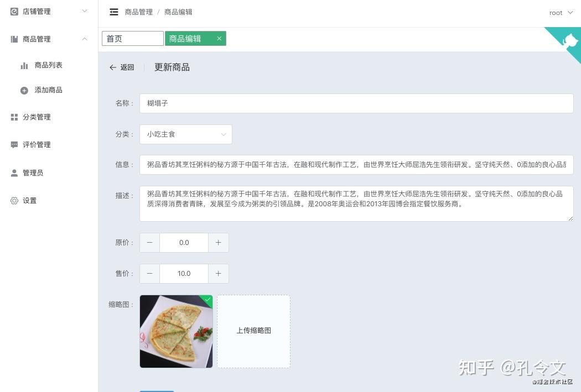Close the 商品编辑 tab
Viewport: 581px width, 392px height.
click(x=219, y=39)
